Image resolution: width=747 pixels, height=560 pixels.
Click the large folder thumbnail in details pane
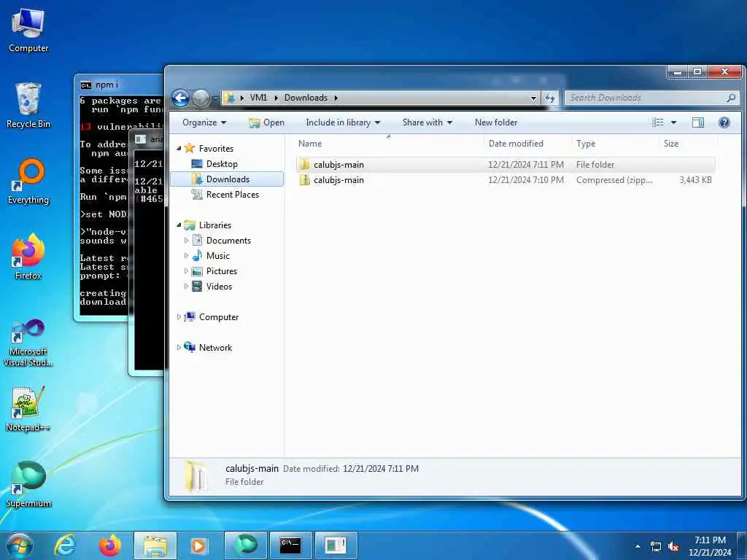196,476
